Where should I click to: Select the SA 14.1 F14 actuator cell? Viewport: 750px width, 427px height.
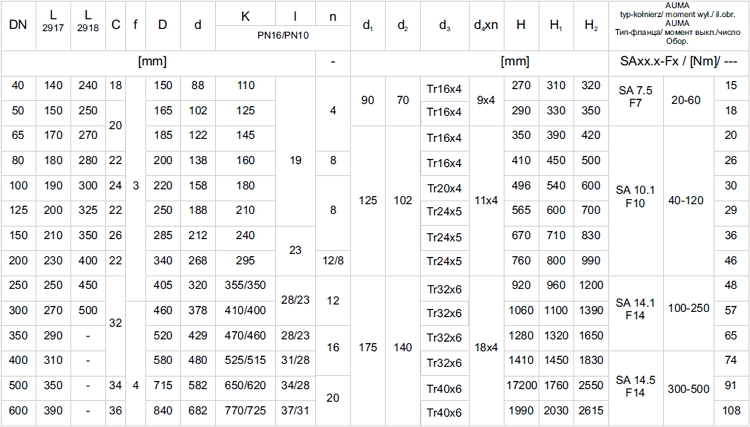coord(635,312)
